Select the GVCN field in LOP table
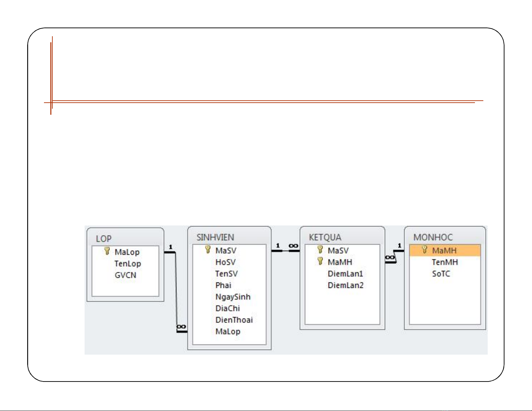Viewport: 532px width, 411px height. coord(126,275)
